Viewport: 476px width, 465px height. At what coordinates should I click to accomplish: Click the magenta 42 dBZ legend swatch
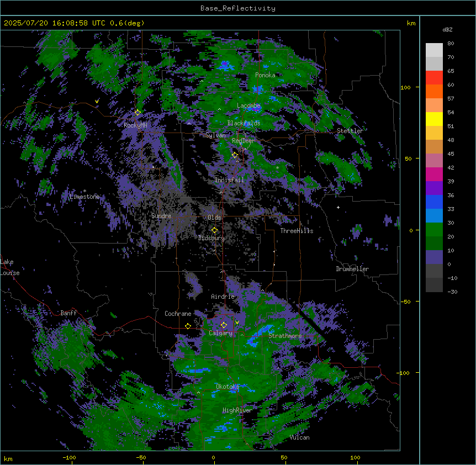[x=434, y=174]
